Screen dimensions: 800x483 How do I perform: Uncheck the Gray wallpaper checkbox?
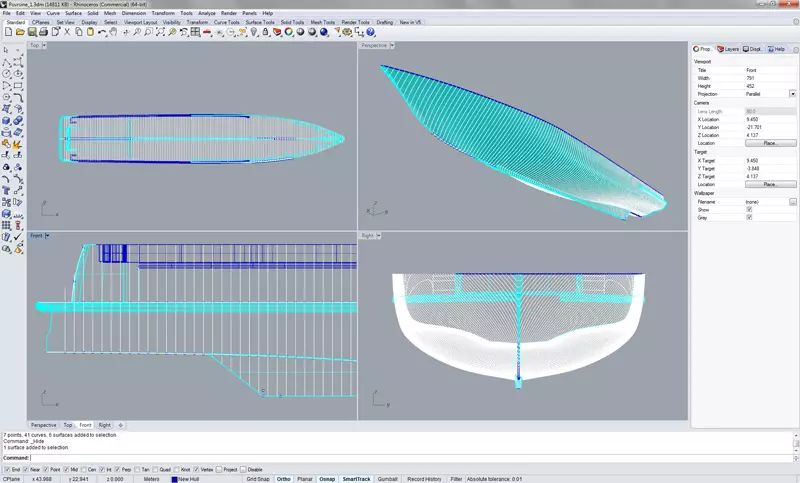click(x=749, y=217)
